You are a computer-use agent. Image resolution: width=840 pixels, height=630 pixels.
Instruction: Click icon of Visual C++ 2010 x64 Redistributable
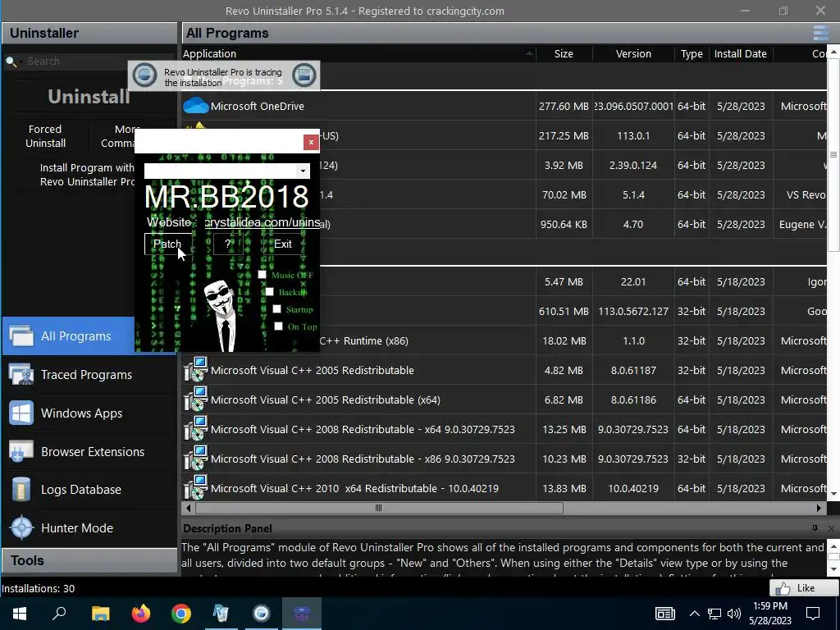tap(195, 488)
